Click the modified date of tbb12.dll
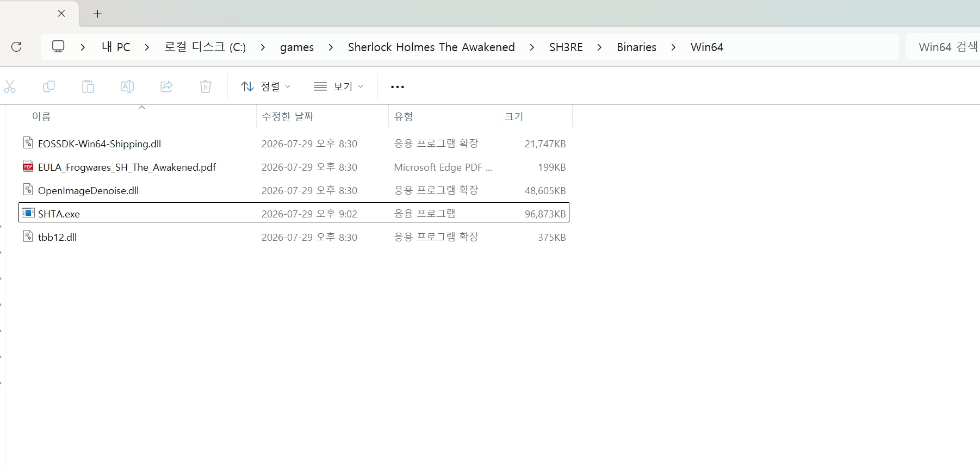This screenshot has height=467, width=980. 309,237
